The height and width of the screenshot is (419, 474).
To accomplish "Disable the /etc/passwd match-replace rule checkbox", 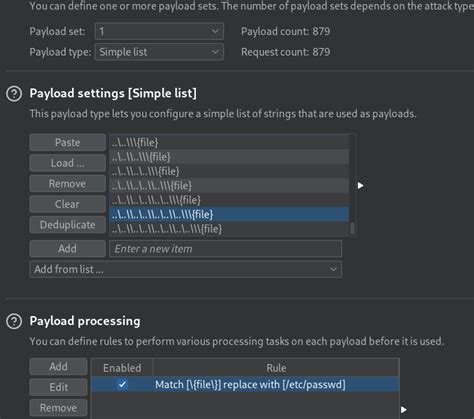I will (122, 384).
